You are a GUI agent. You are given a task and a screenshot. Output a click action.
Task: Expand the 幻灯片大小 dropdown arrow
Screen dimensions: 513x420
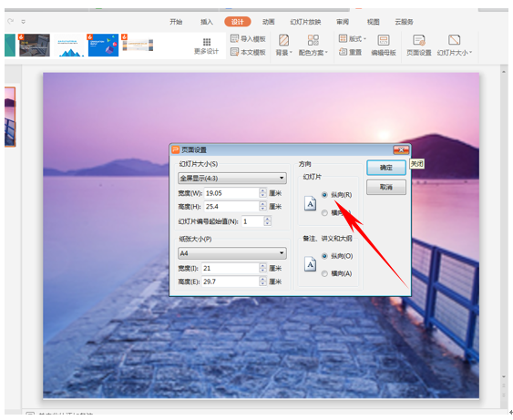471,52
